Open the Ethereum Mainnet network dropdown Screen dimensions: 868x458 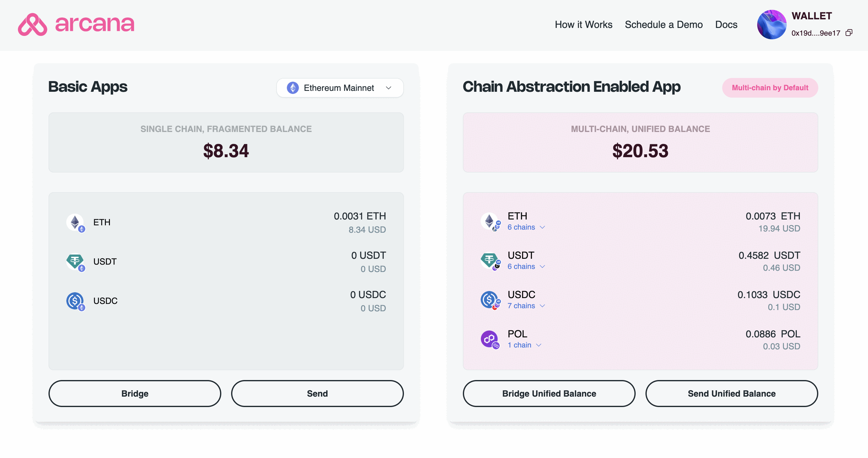click(340, 87)
